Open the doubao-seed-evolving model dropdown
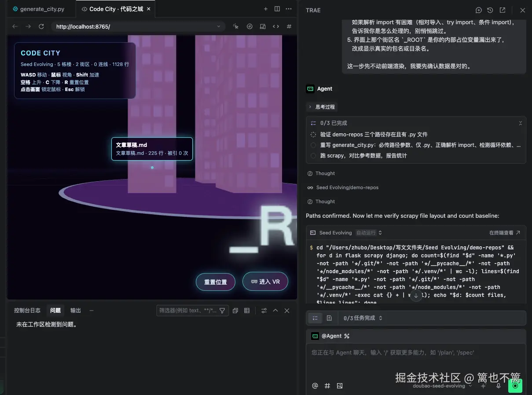The image size is (532, 395). click(442, 386)
